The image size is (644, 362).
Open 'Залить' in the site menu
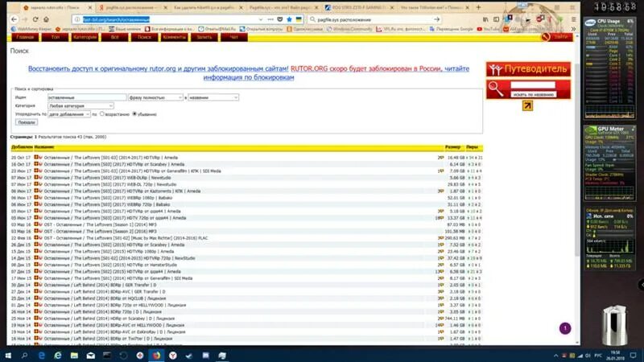tap(204, 37)
